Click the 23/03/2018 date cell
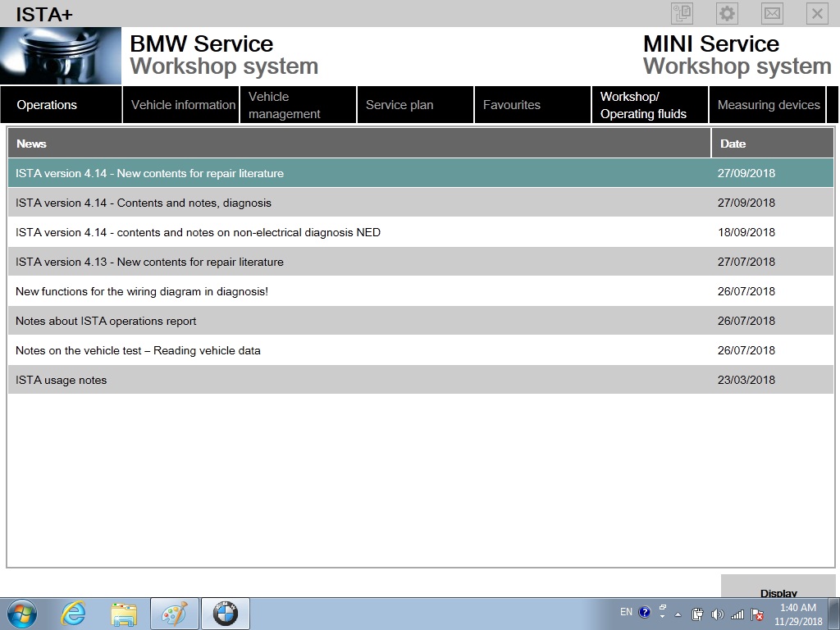Image resolution: width=840 pixels, height=630 pixels. (746, 380)
